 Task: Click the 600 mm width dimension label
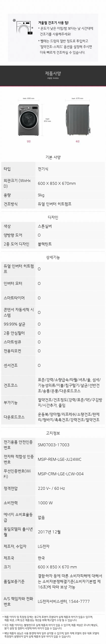coord(29,99)
